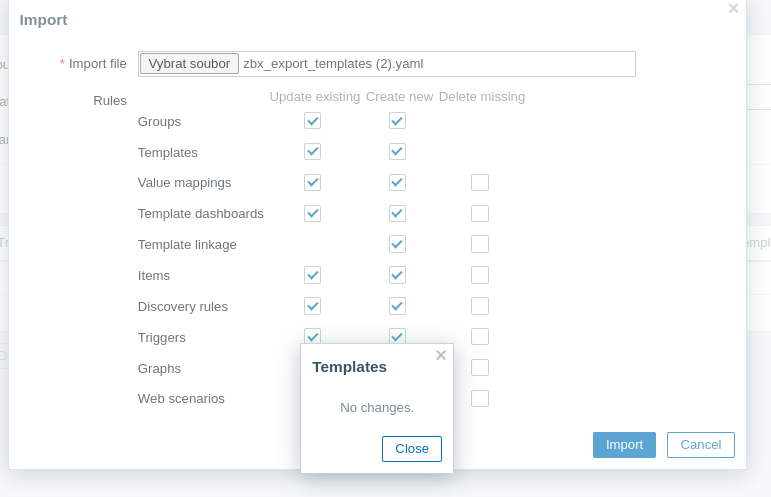Uncheck Create new for Discovery rules
771x497 pixels.
click(397, 306)
